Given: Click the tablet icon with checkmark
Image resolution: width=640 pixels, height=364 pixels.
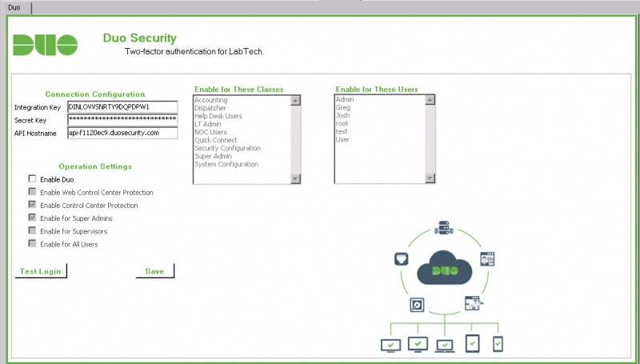Looking at the screenshot, I should point(472,343).
